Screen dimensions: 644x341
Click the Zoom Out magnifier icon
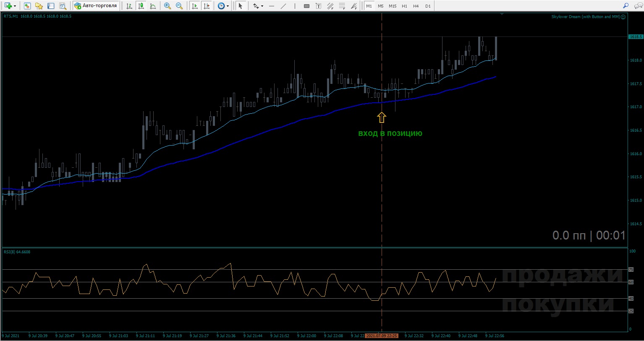click(x=179, y=6)
